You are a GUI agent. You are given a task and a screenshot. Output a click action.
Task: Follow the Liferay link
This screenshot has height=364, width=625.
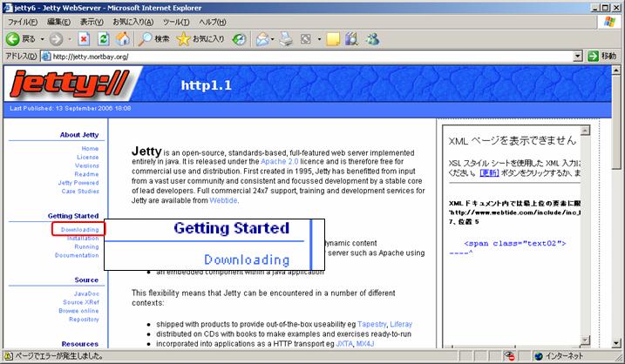401,324
